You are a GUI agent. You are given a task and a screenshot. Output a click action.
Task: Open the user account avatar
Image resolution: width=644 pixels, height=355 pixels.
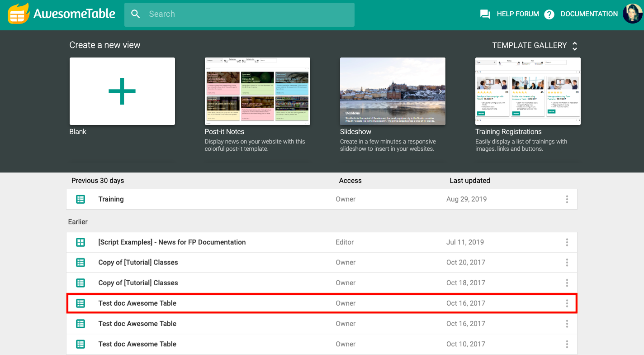pyautogui.click(x=632, y=14)
